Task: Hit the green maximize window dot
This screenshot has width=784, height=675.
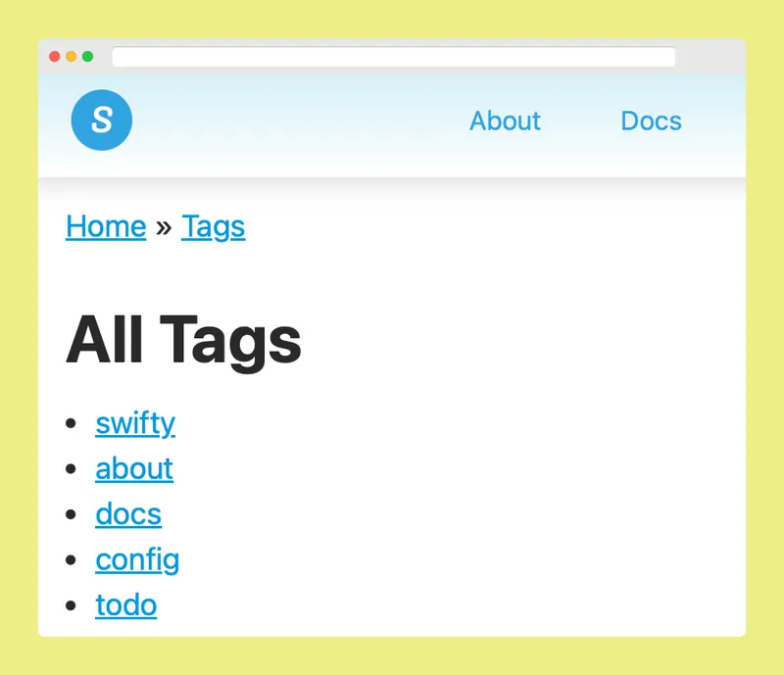Action: pos(88,57)
